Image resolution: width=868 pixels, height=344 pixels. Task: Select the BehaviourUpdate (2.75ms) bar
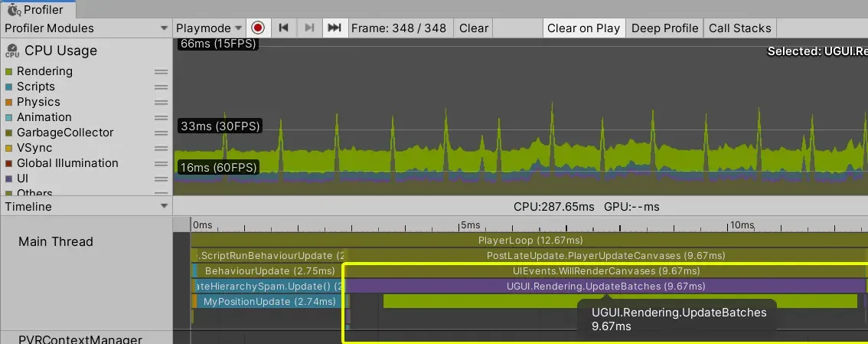click(270, 271)
